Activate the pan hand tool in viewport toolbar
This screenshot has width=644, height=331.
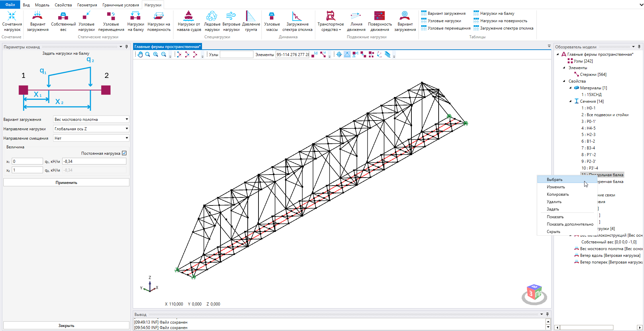tap(140, 54)
